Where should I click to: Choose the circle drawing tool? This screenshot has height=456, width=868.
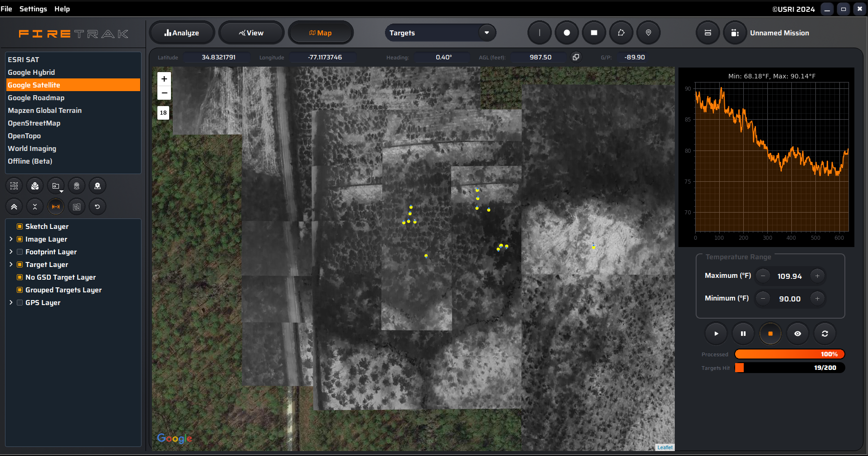[x=566, y=33]
